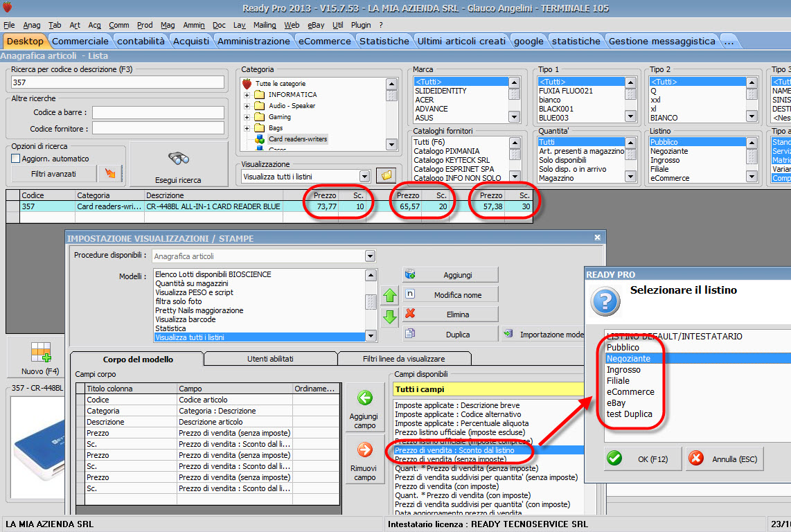Switch to the Commerciale tab
Image resolution: width=791 pixels, height=532 pixels.
(x=80, y=41)
